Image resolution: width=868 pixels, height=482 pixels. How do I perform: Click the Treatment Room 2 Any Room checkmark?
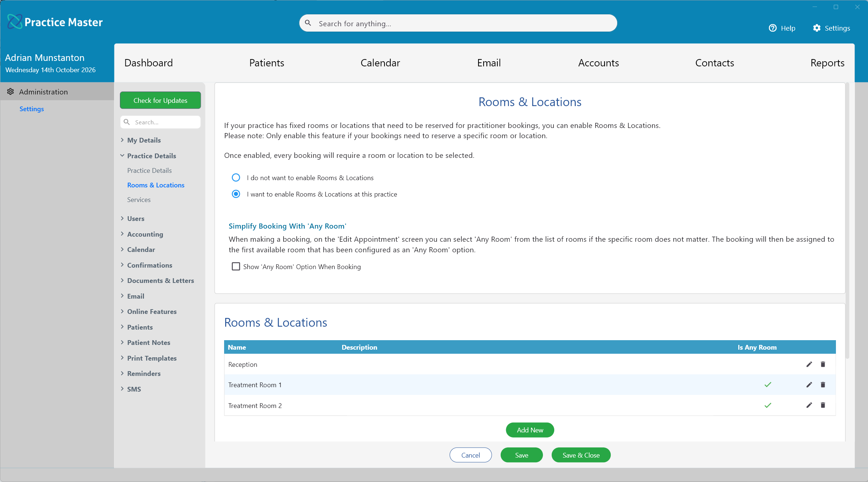coord(768,405)
